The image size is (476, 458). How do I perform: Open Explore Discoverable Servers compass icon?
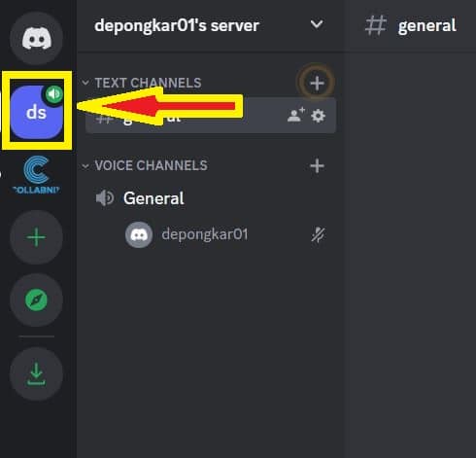(x=36, y=299)
